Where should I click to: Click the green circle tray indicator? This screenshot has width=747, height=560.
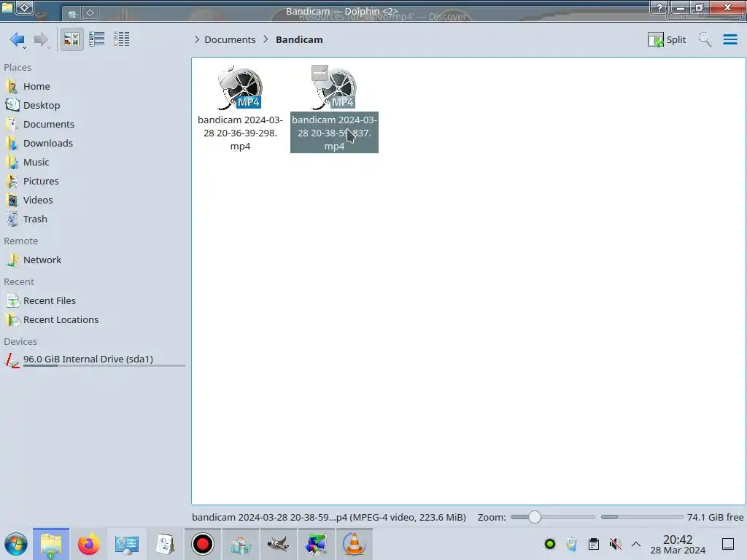[550, 544]
